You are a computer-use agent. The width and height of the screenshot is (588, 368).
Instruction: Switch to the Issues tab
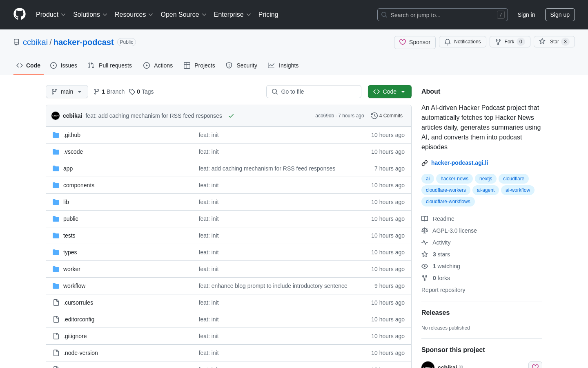[x=64, y=65]
